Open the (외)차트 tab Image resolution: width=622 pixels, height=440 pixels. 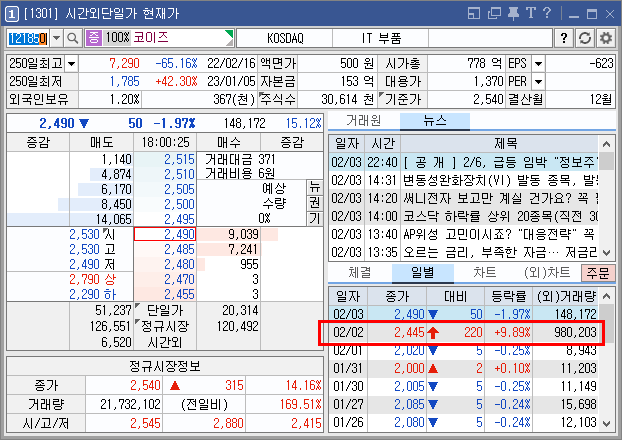click(547, 273)
